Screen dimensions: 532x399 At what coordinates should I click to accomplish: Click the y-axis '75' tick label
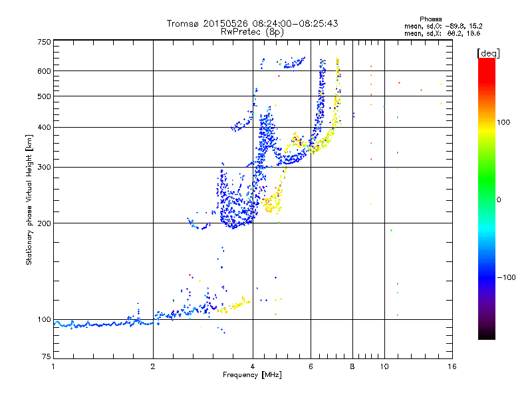tap(47, 356)
